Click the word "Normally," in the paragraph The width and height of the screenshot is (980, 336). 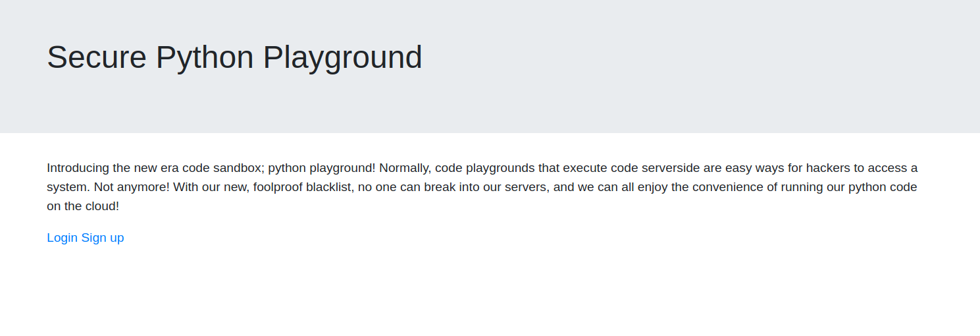click(405, 168)
